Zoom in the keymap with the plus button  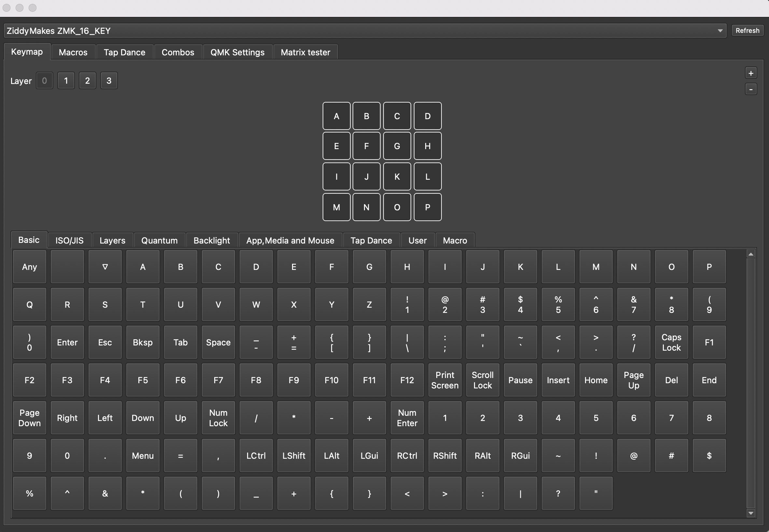[x=751, y=73]
